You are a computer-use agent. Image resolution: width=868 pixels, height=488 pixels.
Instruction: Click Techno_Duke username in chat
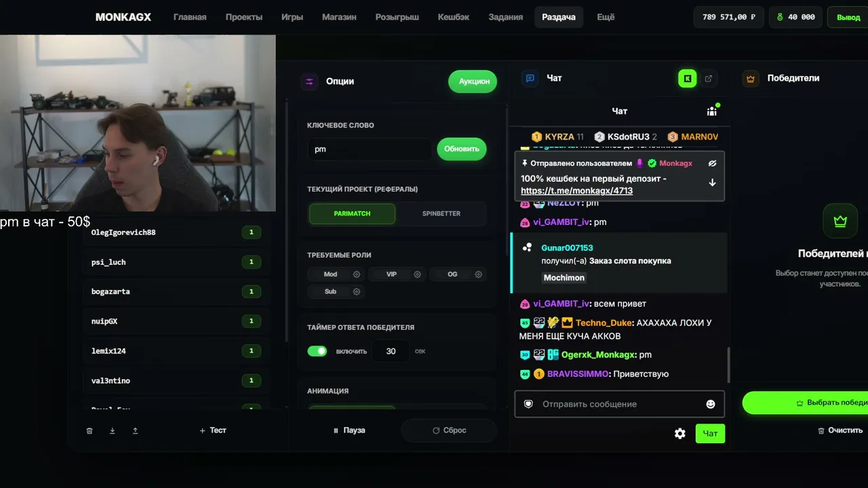(604, 323)
